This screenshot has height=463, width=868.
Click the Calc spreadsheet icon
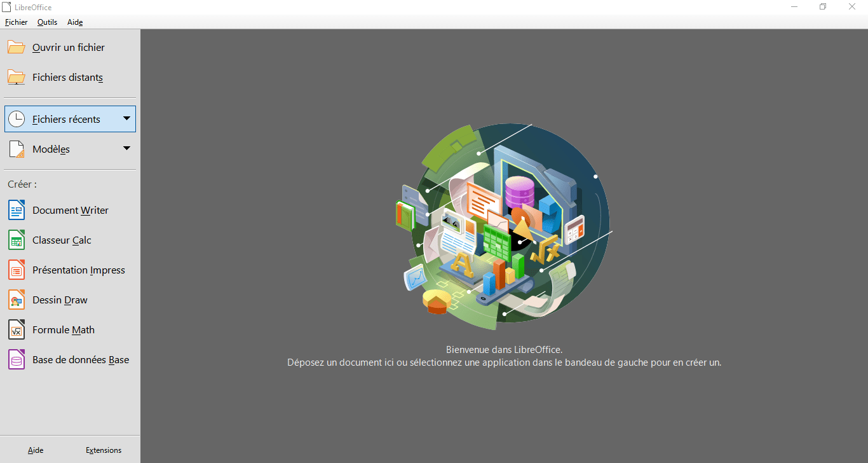point(17,240)
